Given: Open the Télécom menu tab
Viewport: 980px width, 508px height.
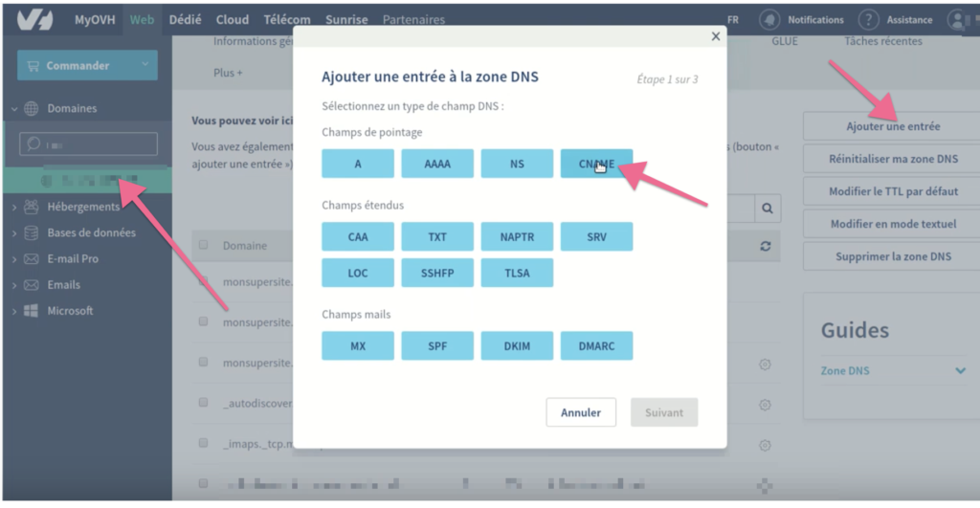Looking at the screenshot, I should [287, 19].
